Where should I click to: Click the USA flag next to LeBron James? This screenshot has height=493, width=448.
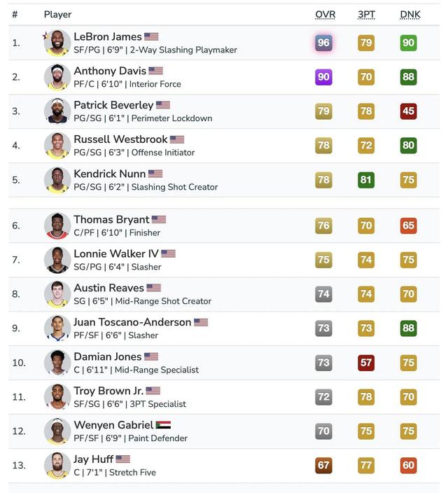click(151, 36)
